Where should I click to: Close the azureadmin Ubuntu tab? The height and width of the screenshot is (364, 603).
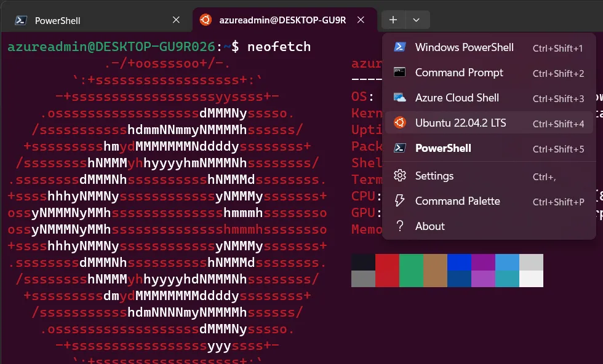point(362,20)
